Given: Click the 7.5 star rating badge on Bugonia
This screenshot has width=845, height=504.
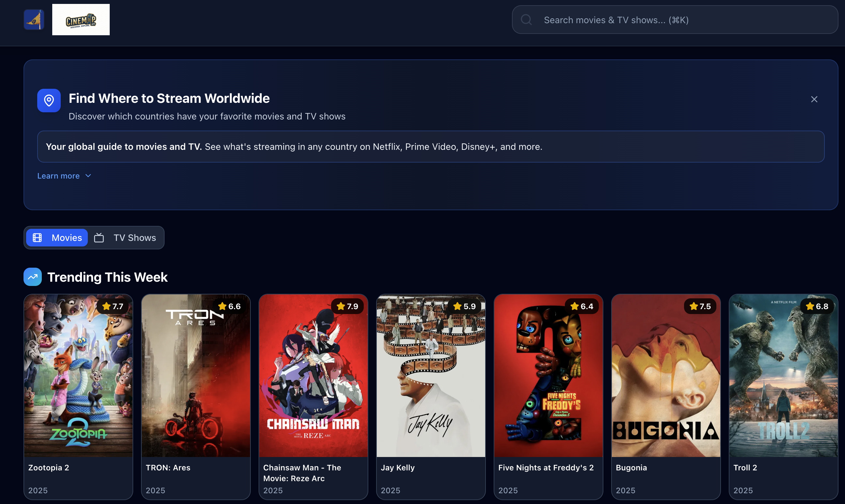Looking at the screenshot, I should click(x=700, y=306).
